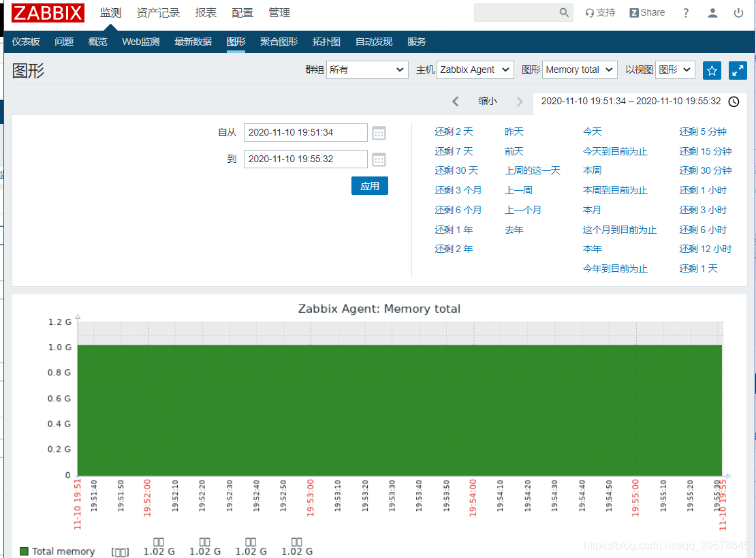Select the 还剩 30 天 range

(x=456, y=171)
